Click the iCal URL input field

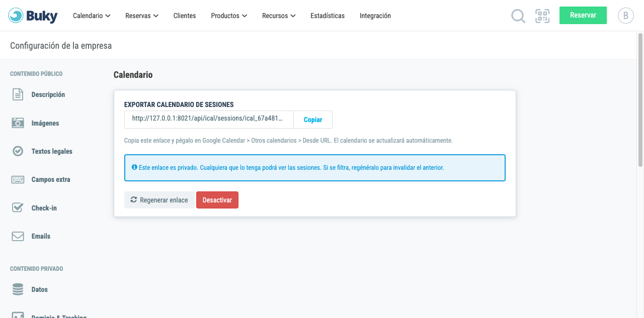click(209, 120)
